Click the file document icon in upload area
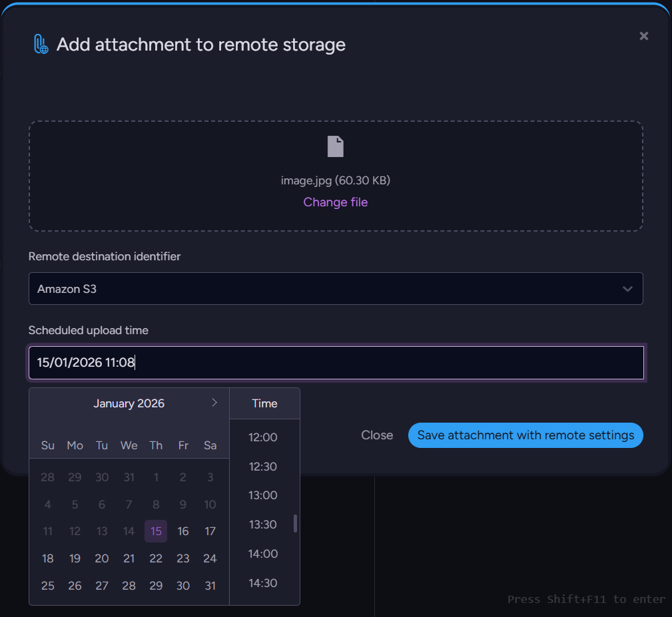The image size is (672, 617). point(336,146)
